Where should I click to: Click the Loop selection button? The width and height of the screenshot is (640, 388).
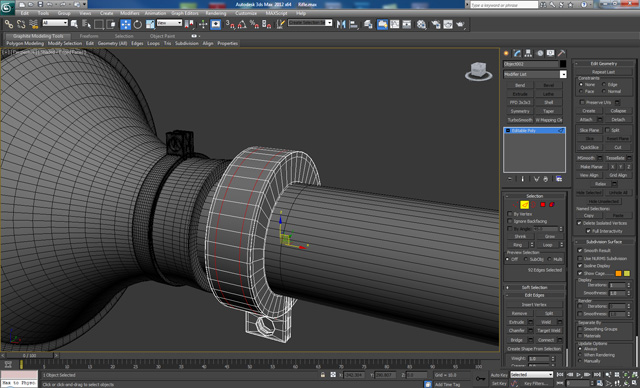547,245
